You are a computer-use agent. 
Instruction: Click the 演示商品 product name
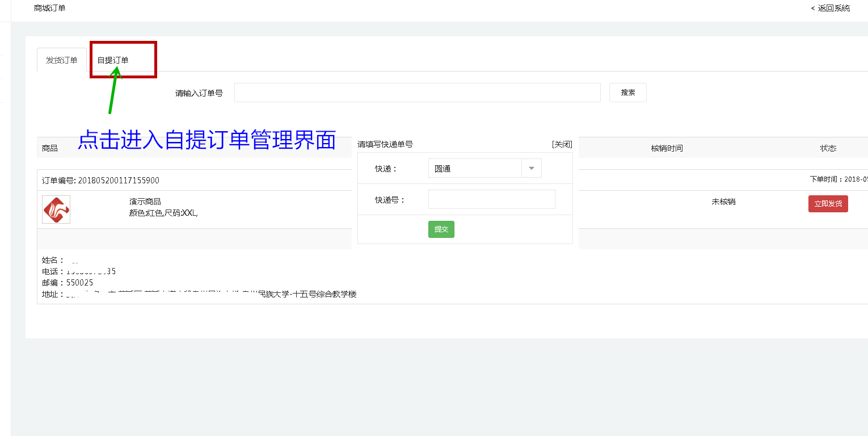click(x=145, y=202)
